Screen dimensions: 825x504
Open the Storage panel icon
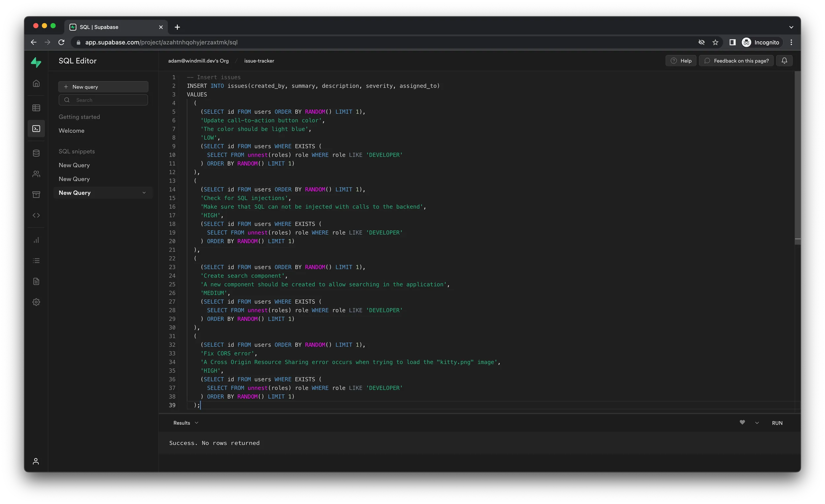37,194
